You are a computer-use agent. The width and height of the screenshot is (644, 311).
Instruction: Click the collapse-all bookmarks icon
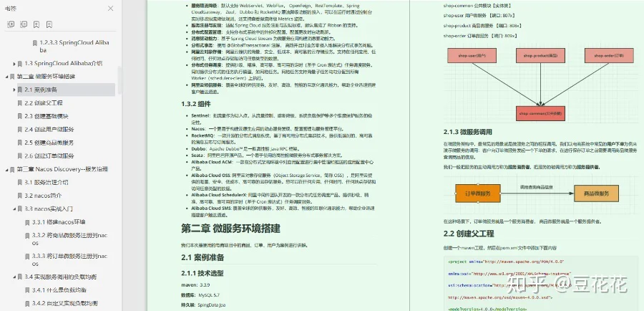[24, 24]
